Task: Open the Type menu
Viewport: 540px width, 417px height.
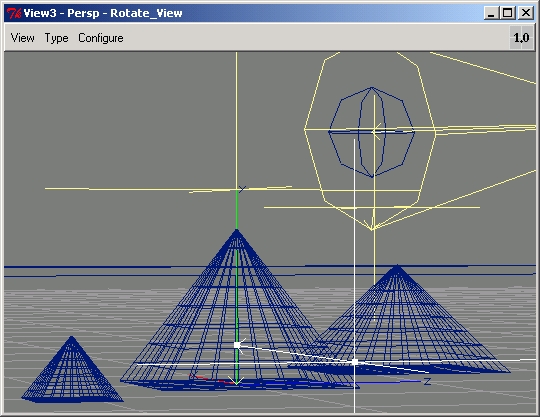Action: click(56, 38)
